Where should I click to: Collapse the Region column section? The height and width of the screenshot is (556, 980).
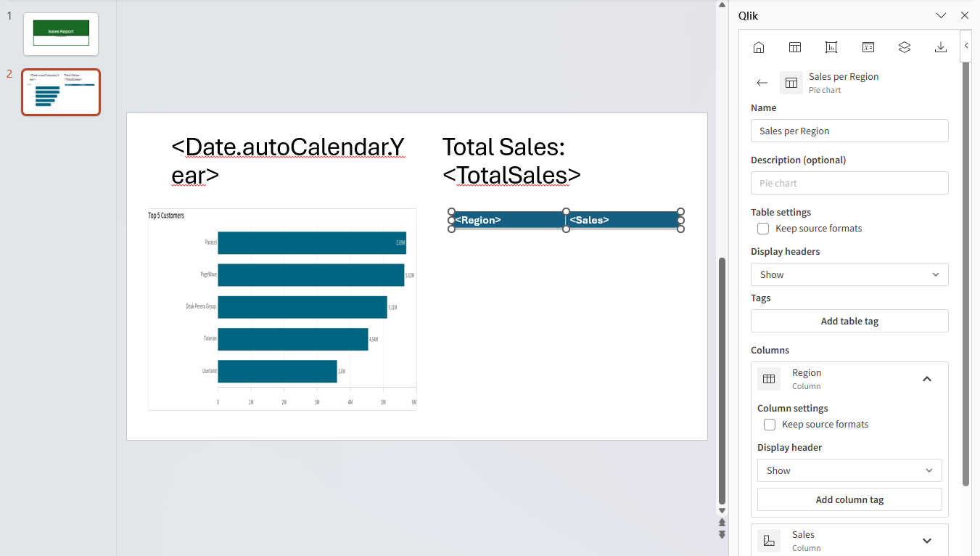(x=926, y=379)
